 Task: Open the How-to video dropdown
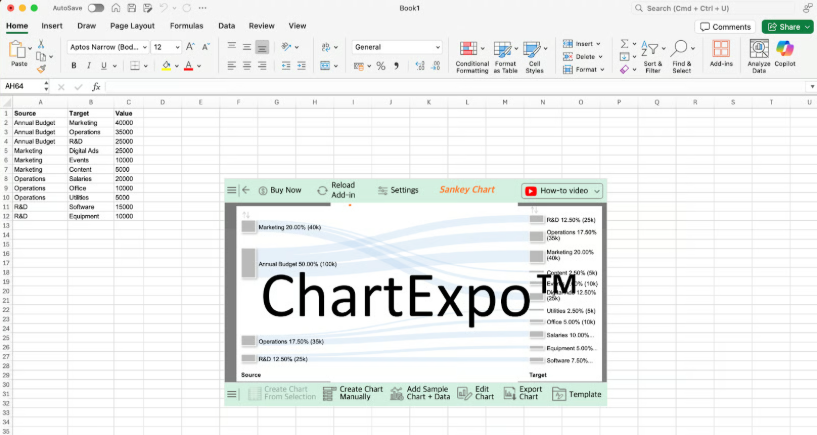coord(562,190)
